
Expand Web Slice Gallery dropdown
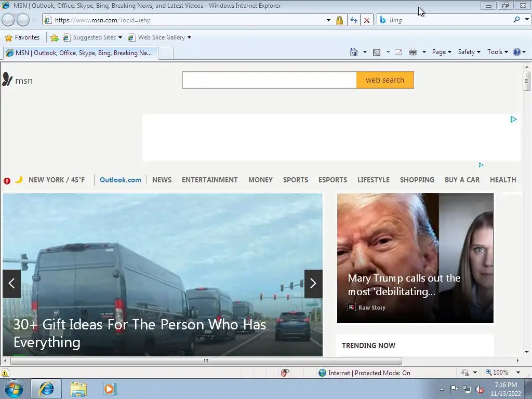189,37
